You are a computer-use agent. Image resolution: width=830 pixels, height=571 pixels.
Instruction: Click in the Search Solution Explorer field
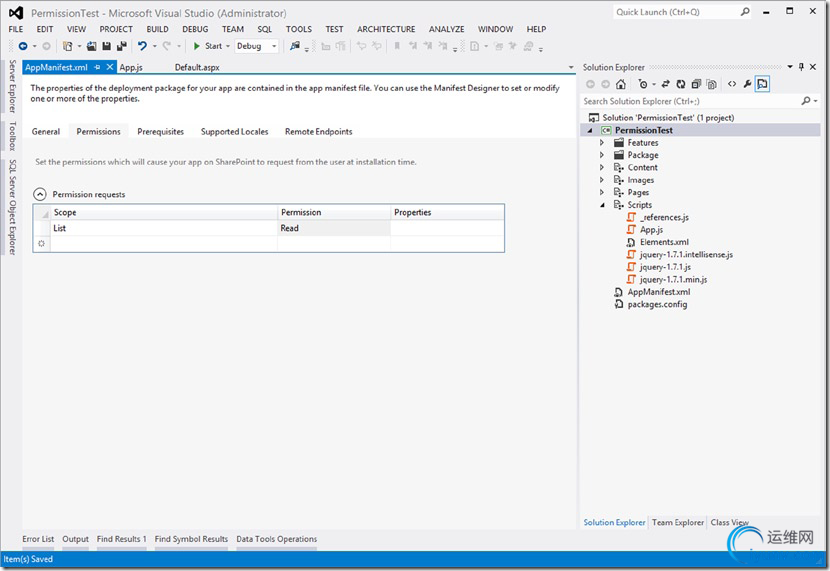(x=691, y=101)
